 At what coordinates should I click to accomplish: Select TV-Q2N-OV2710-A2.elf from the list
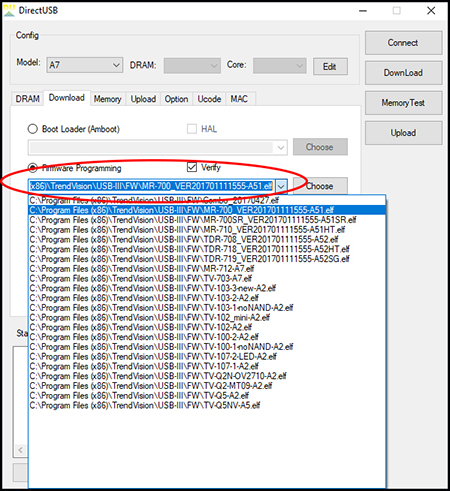pos(207,376)
